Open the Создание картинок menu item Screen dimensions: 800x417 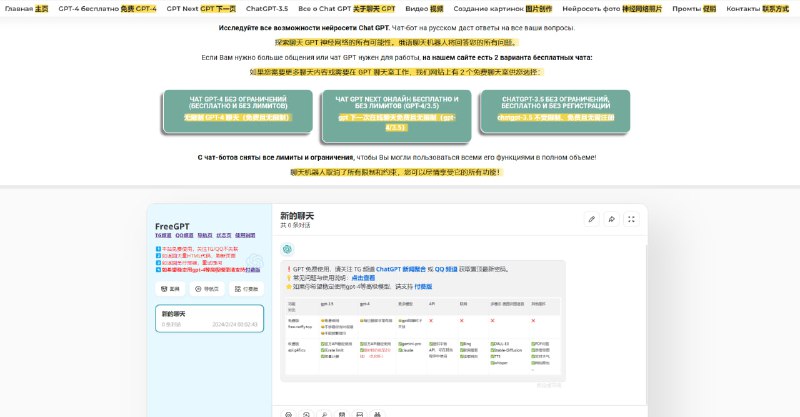coord(503,9)
